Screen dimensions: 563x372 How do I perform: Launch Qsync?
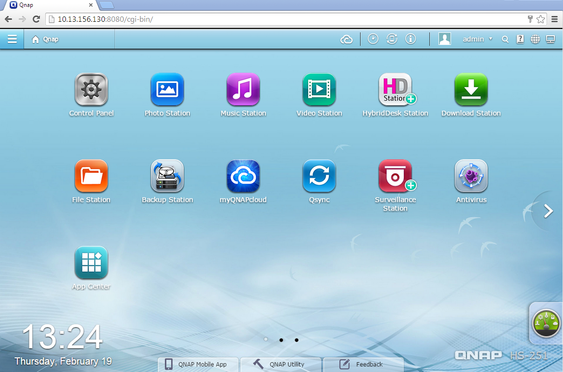point(319,176)
